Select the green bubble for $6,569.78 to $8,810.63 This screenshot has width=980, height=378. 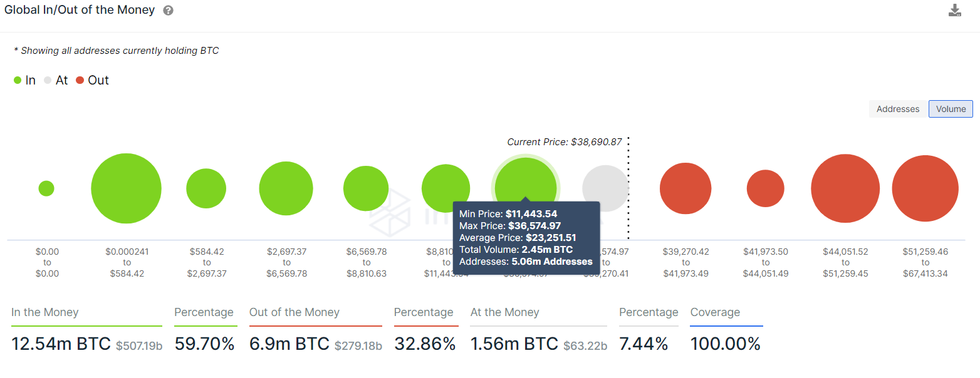(x=366, y=188)
